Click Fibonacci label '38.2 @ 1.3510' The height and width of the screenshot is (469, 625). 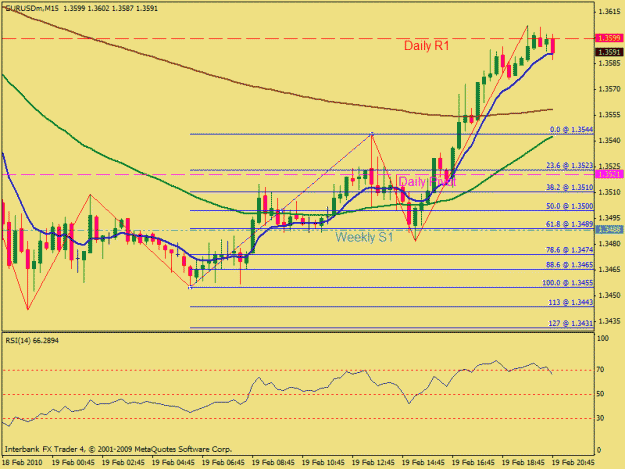point(569,187)
